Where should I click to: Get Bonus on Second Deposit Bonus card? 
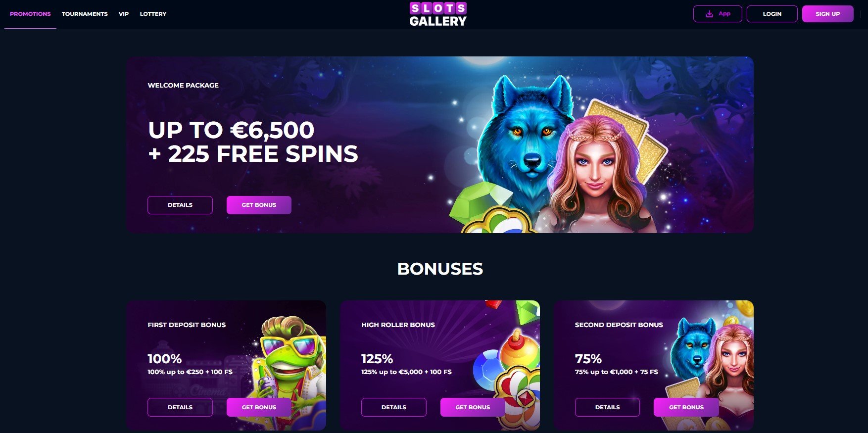[x=686, y=407]
